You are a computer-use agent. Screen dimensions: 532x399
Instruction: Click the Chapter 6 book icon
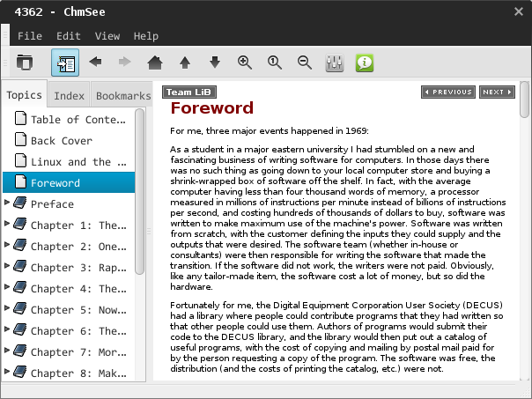pyautogui.click(x=20, y=329)
